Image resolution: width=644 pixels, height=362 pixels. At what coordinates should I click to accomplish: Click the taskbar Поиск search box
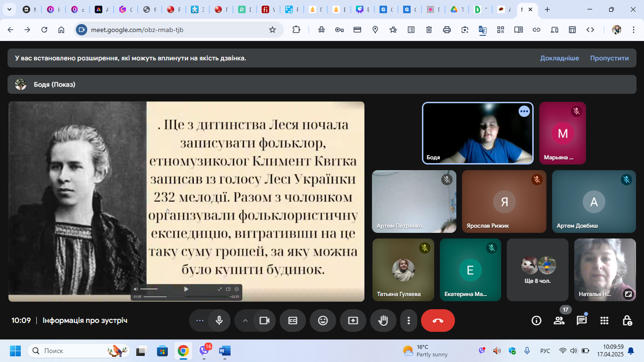[x=79, y=351]
